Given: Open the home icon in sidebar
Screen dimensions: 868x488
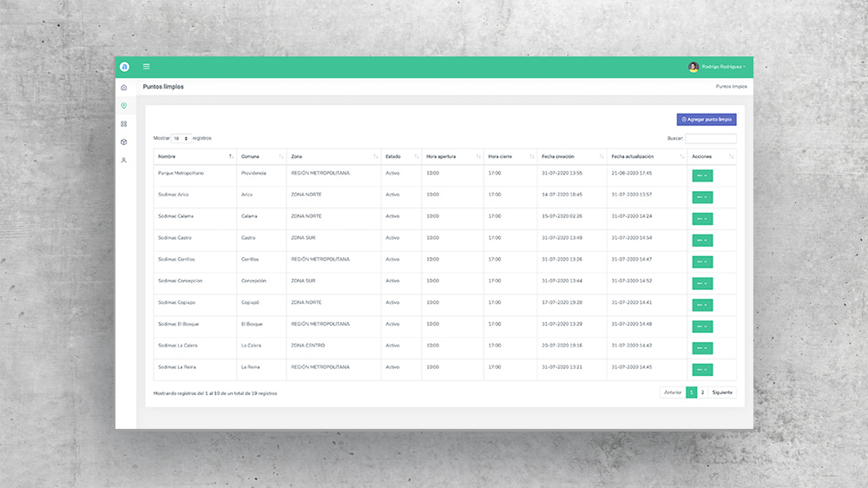Looking at the screenshot, I should [x=124, y=88].
